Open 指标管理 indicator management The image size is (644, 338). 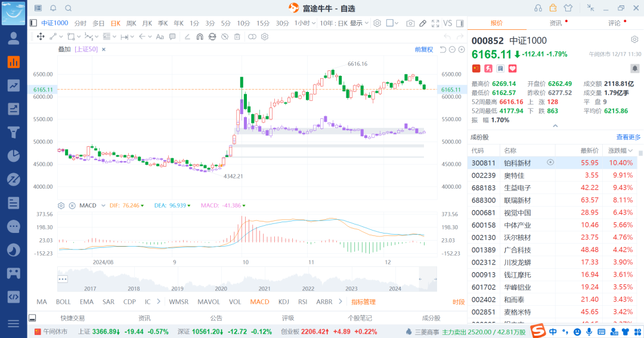[364, 302]
